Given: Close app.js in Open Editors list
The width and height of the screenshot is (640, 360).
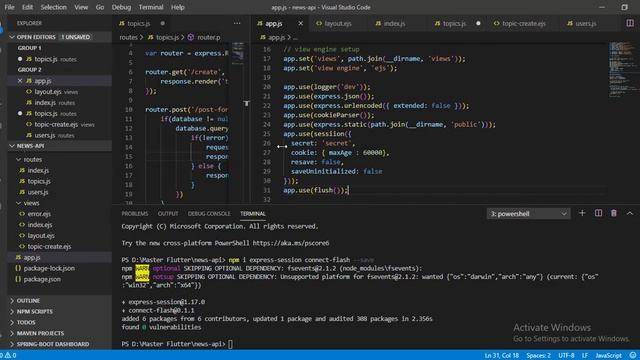Looking at the screenshot, I should pyautogui.click(x=20, y=81).
